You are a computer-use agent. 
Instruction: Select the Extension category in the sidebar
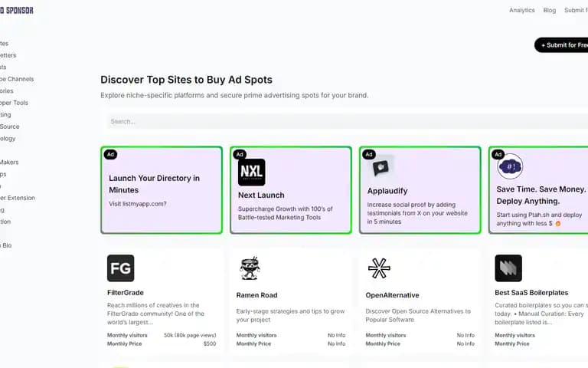click(18, 198)
